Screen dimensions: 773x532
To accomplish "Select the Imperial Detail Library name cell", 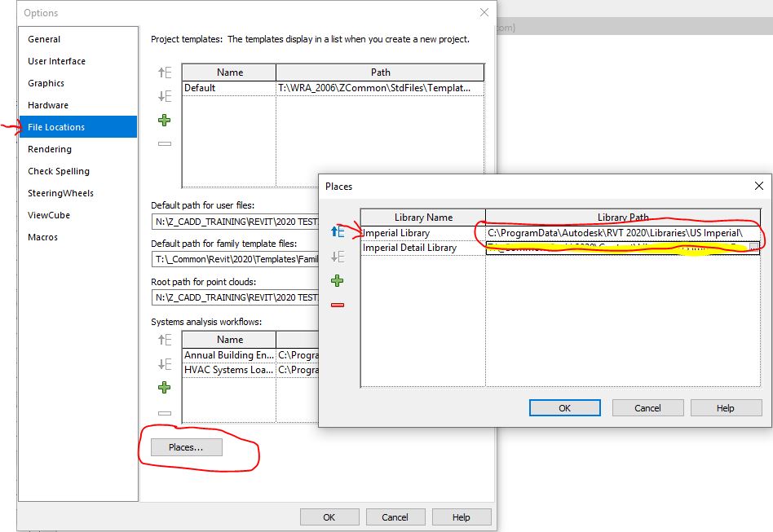I will click(423, 248).
